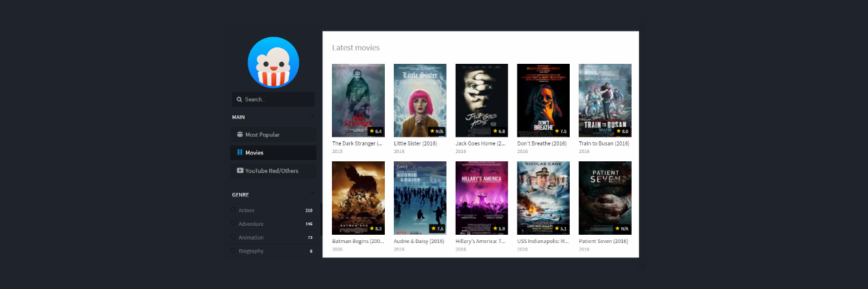
Task: Select the Movies menu item
Action: pos(273,152)
